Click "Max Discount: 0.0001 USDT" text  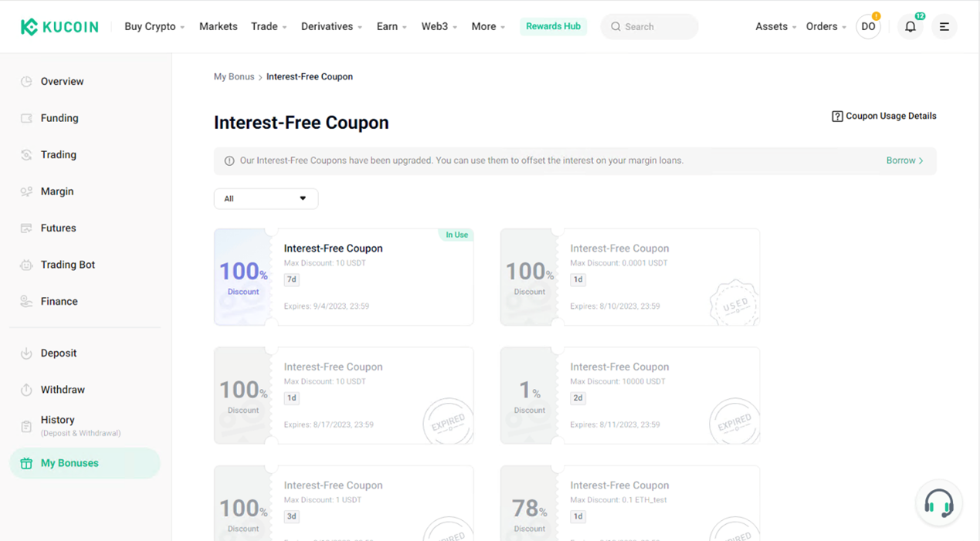pos(619,263)
